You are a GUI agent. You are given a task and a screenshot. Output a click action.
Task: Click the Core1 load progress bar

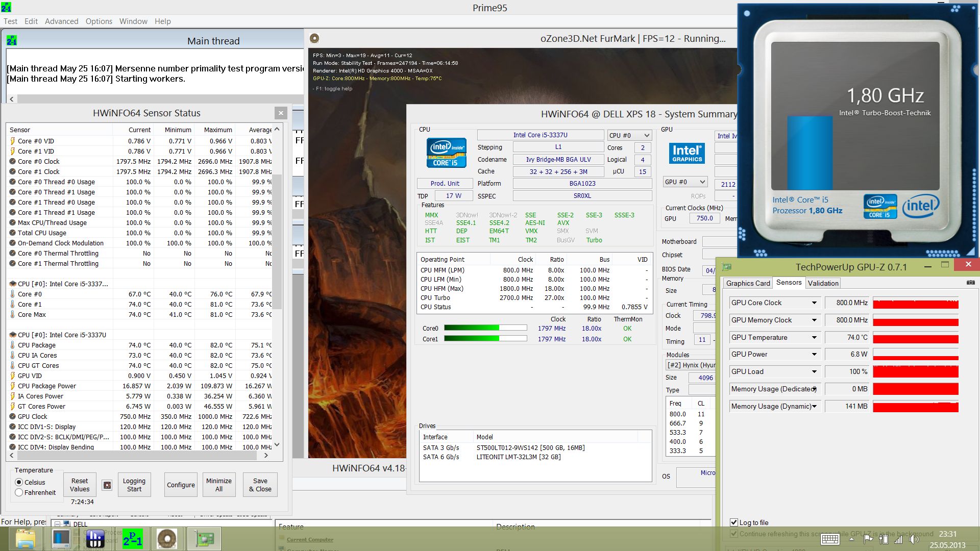tap(485, 338)
